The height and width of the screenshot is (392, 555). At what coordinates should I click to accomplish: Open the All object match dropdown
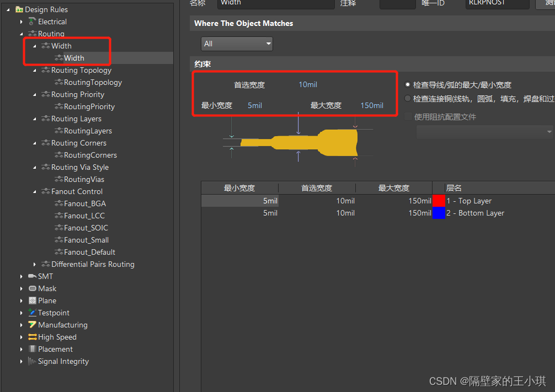[x=237, y=44]
